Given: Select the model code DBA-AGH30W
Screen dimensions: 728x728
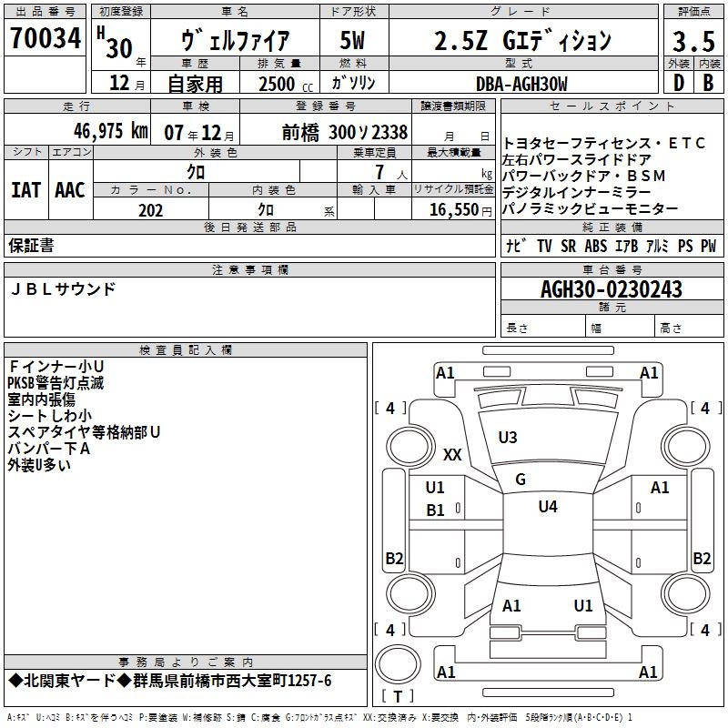Looking at the screenshot, I should point(521,84).
